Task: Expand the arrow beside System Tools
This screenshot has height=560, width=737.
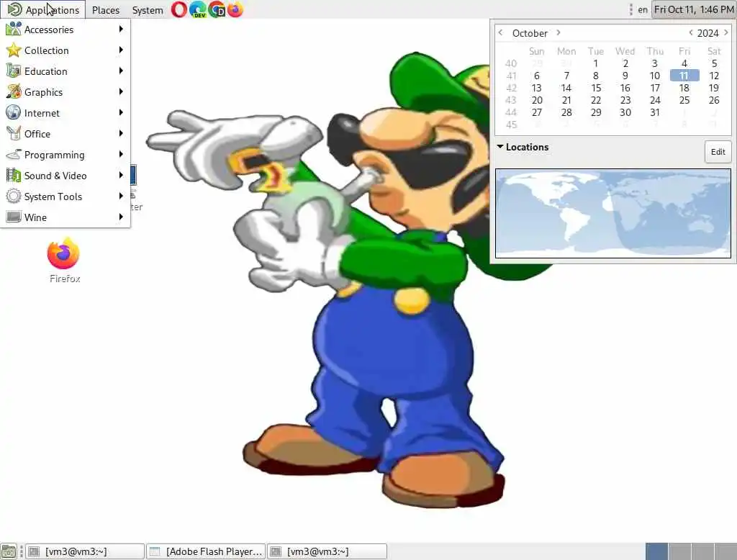Action: pos(121,196)
